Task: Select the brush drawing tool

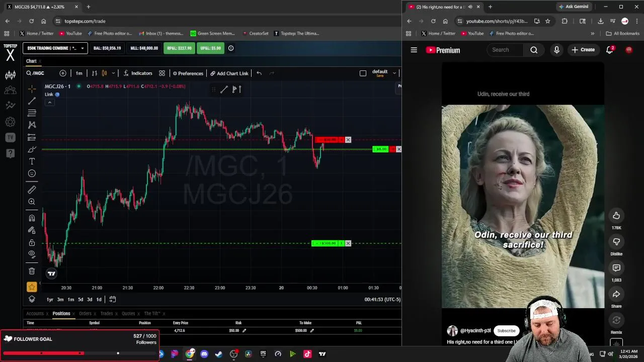Action: pos(32,149)
